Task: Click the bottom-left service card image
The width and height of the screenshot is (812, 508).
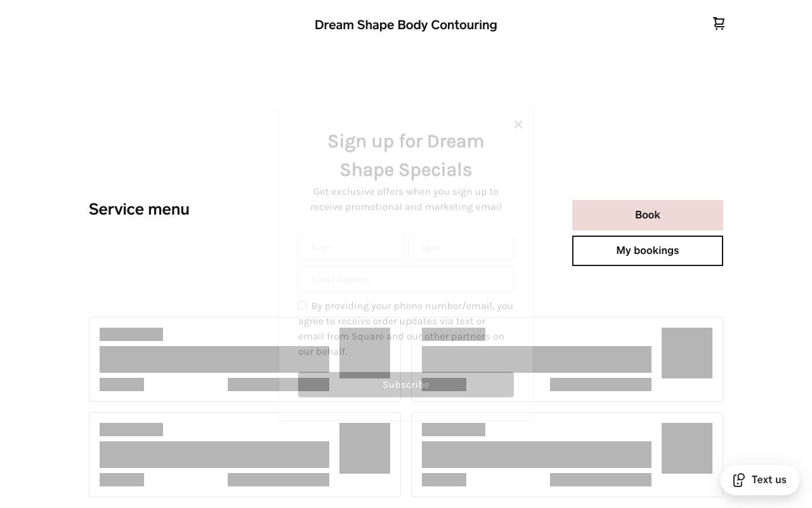Action: 365,448
